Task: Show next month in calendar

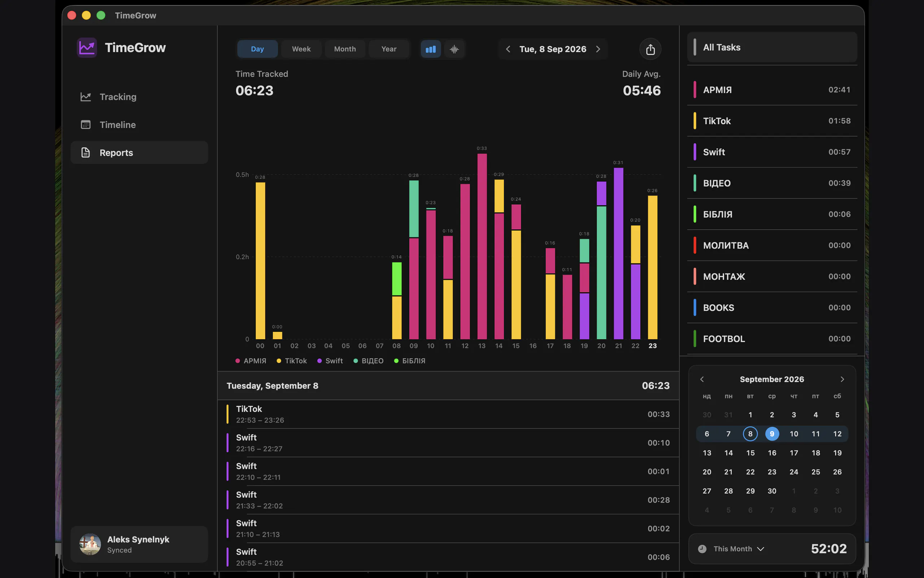Action: point(842,379)
